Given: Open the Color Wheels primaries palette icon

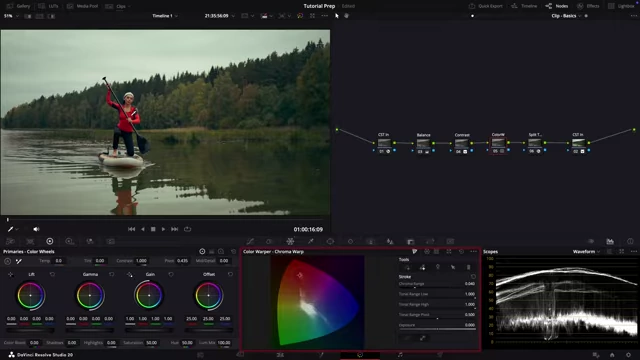Looking at the screenshot, I should (x=50, y=241).
